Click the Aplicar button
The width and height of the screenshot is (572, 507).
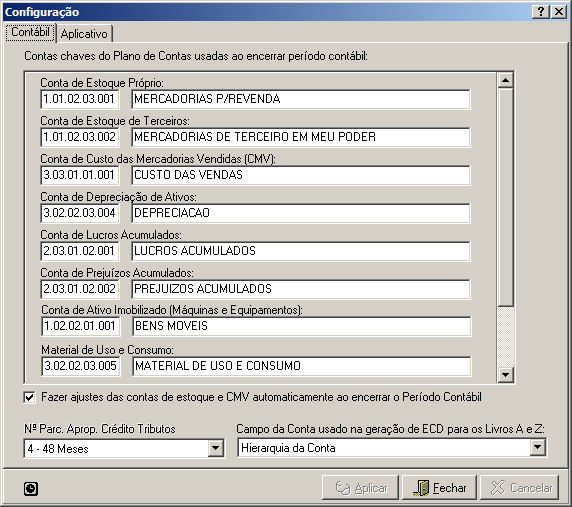(360, 488)
